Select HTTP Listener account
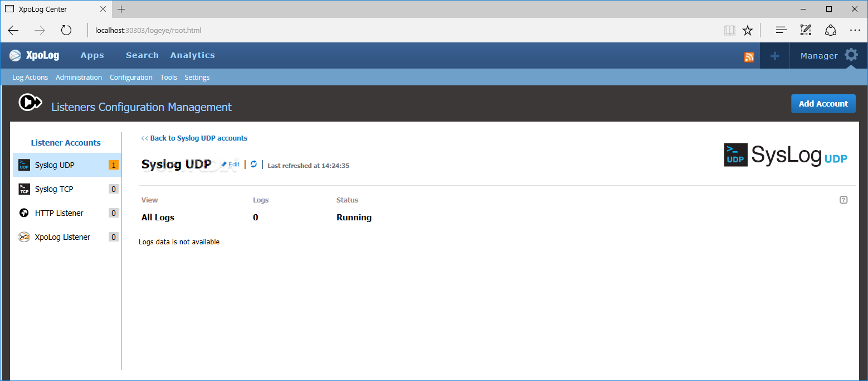Screen dimensions: 868x381 67,213
